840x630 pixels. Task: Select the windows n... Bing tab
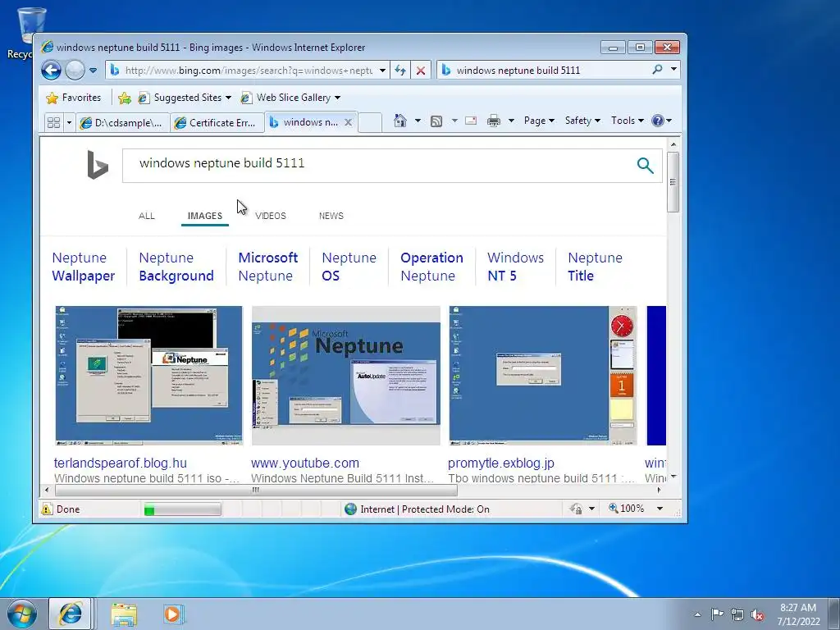(x=304, y=122)
